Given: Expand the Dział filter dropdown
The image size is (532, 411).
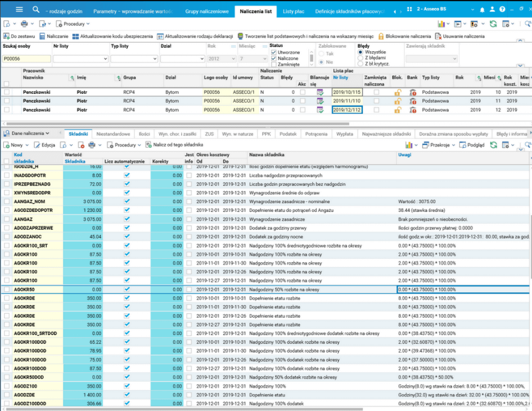Looking at the screenshot, I should point(183,58).
